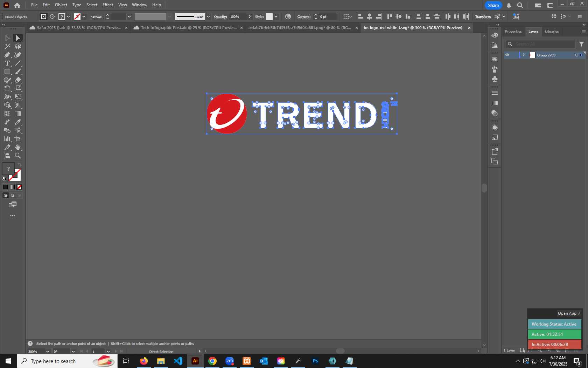Click the Illustrator Home icon
Image resolution: width=588 pixels, height=368 pixels.
17,5
